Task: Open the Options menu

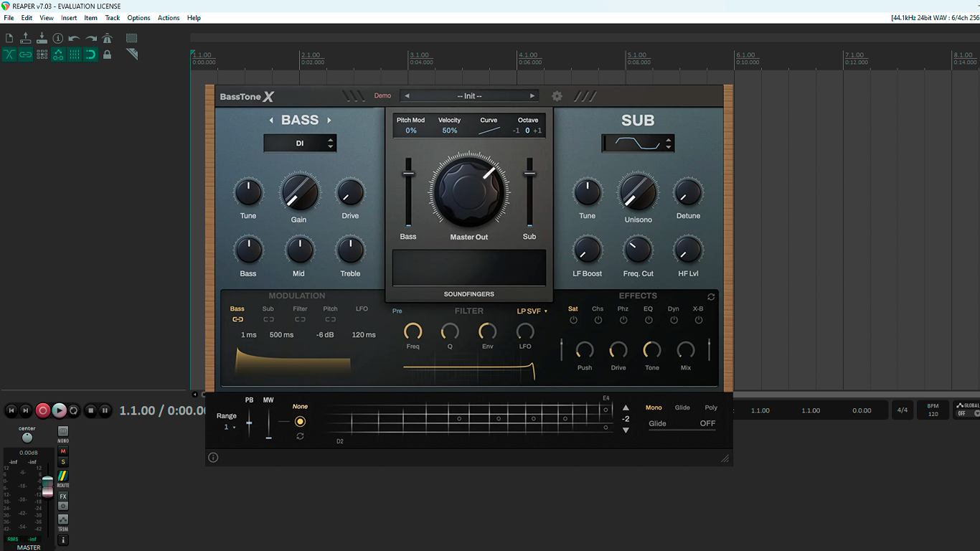Action: click(x=138, y=18)
